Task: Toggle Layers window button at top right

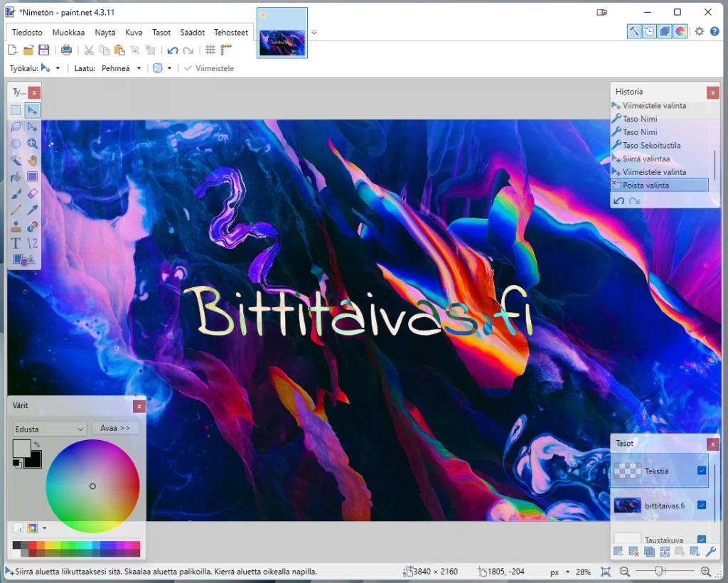Action: click(x=665, y=31)
